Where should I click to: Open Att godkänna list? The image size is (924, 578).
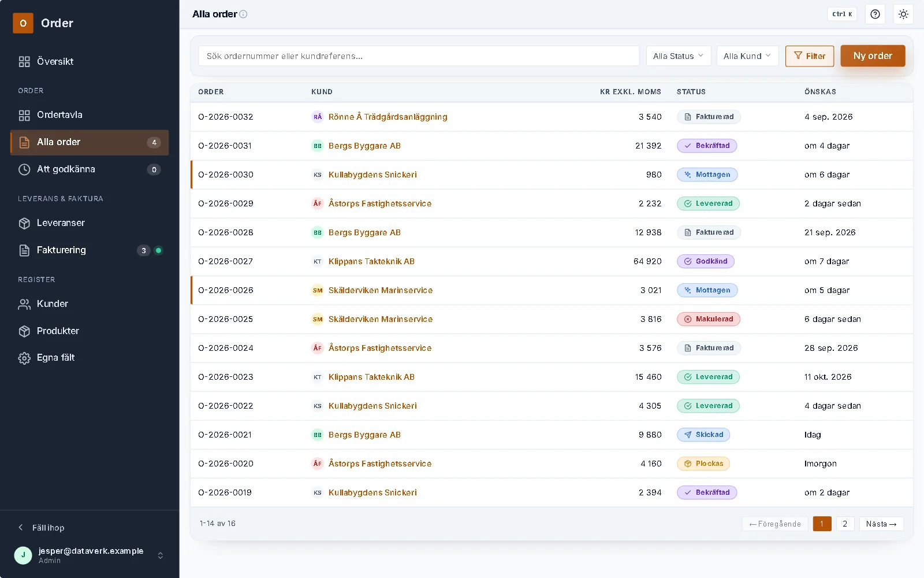click(90, 169)
